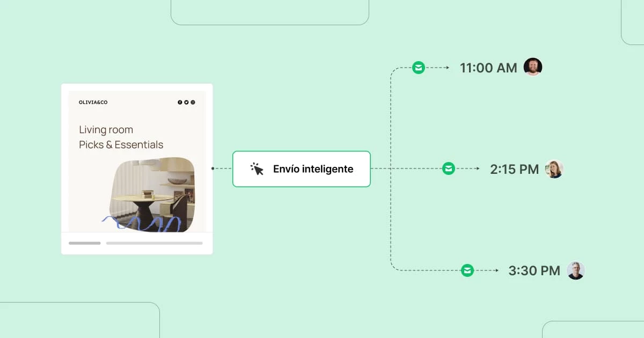Click the green envelope icon before 11:00 AM
This screenshot has width=644, height=338.
[x=418, y=68]
